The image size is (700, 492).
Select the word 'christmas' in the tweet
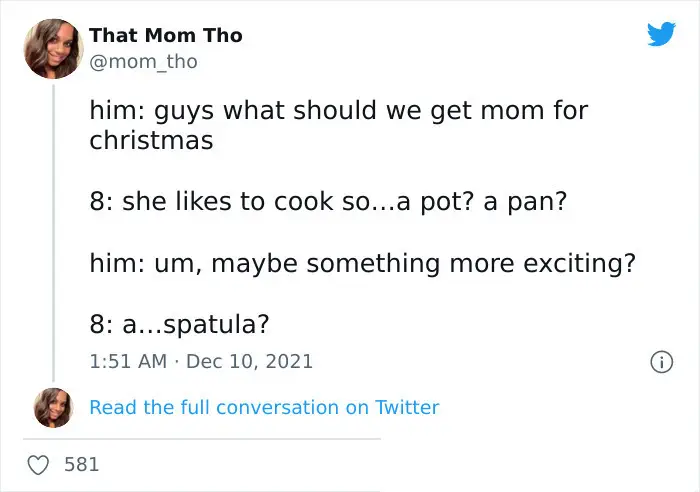coord(151,140)
